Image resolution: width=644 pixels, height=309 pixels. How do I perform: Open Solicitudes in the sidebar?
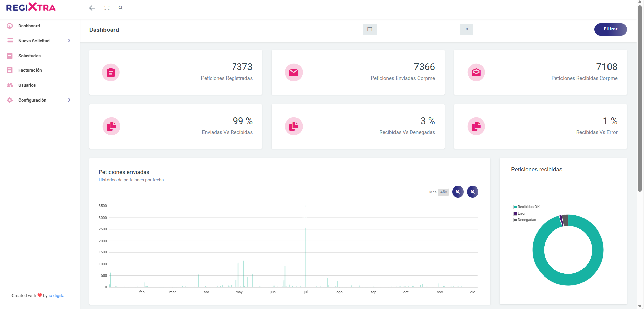tap(29, 56)
